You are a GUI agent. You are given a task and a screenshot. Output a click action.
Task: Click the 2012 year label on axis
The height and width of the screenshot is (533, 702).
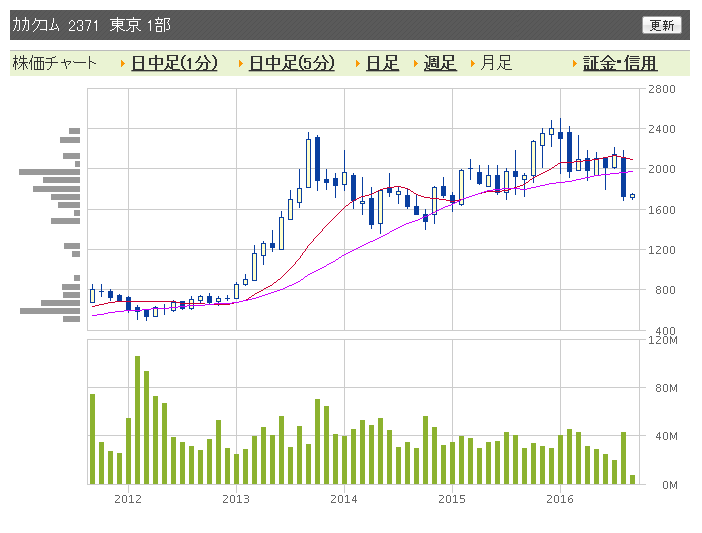[128, 499]
